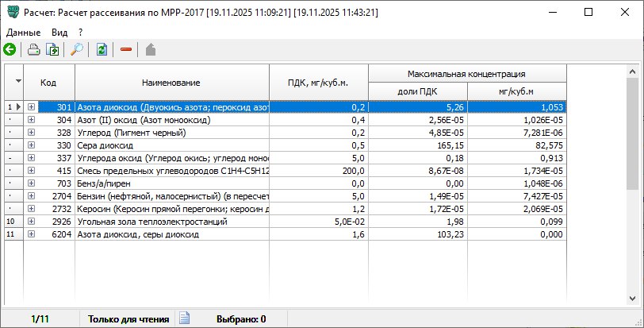Sort by the Код column header
Viewport: 644px width, 328px height.
(x=49, y=83)
